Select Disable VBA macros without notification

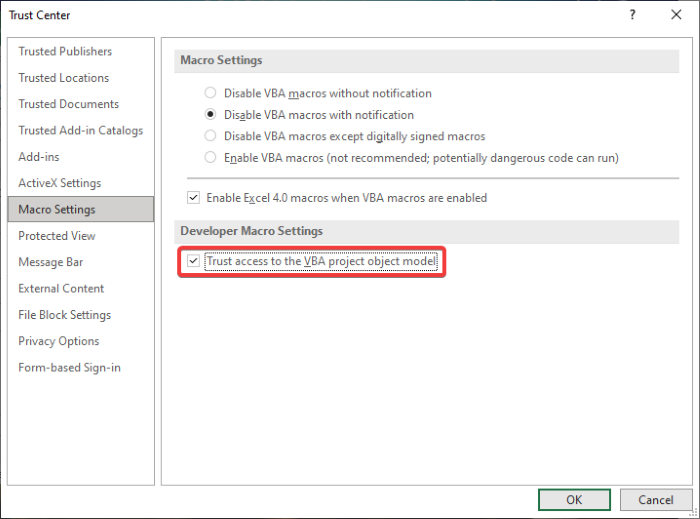coord(210,93)
